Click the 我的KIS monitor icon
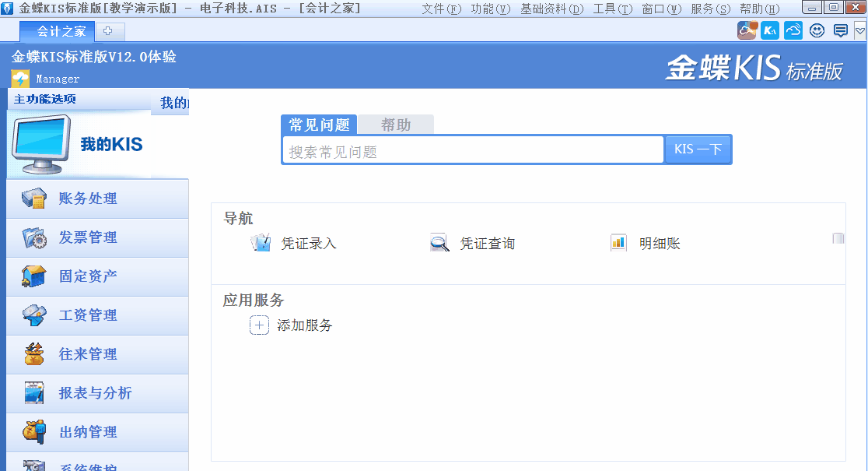Screen dimensions: 868x471 click(42, 144)
